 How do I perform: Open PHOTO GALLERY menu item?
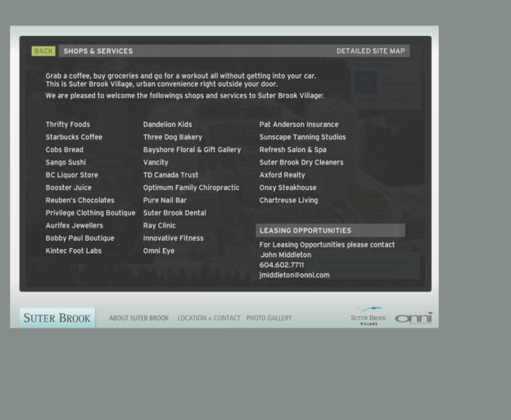click(x=269, y=318)
